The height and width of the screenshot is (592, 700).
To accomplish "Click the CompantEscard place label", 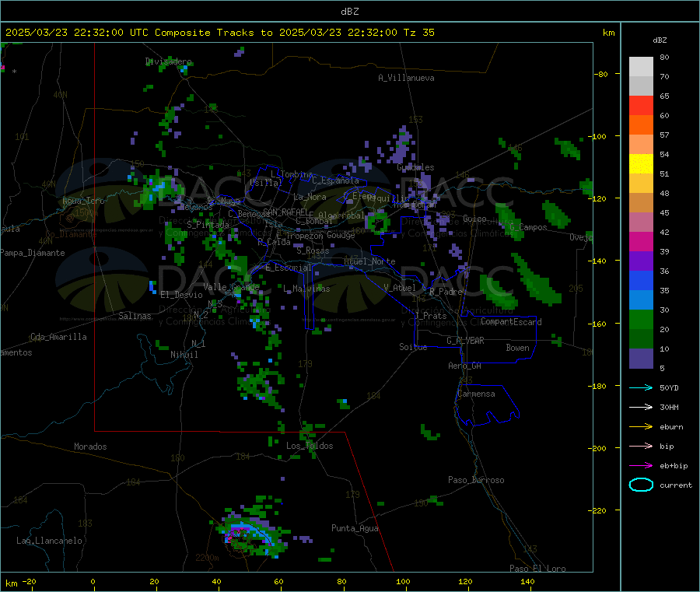I will pyautogui.click(x=511, y=322).
